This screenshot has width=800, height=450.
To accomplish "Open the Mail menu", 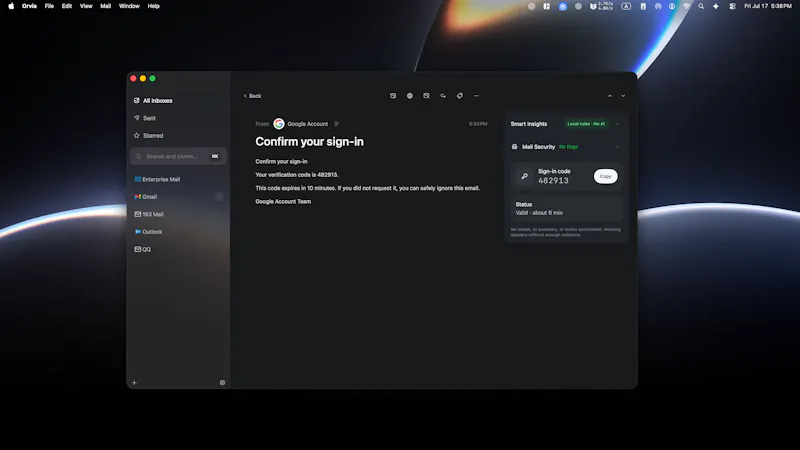I will tap(106, 6).
